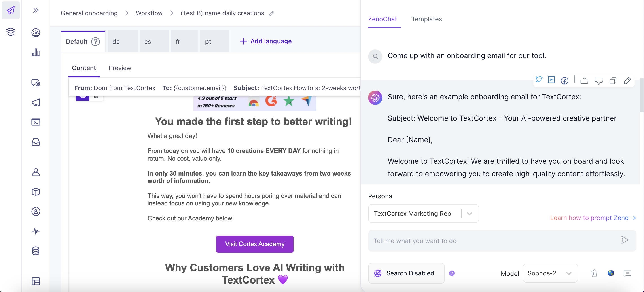Image resolution: width=644 pixels, height=292 pixels.
Task: Give thumbs down to Zeno response
Action: point(599,80)
